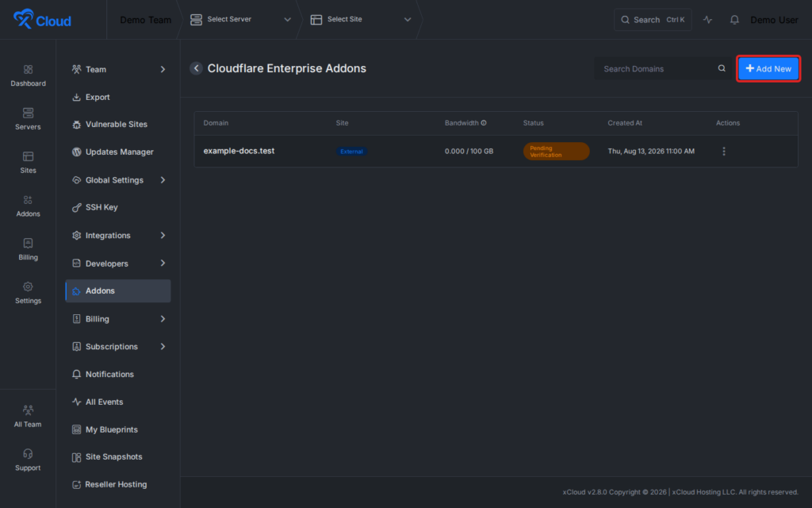Screen dimensions: 812x508
Task: Click the Pending Verification status badge
Action: point(556,152)
